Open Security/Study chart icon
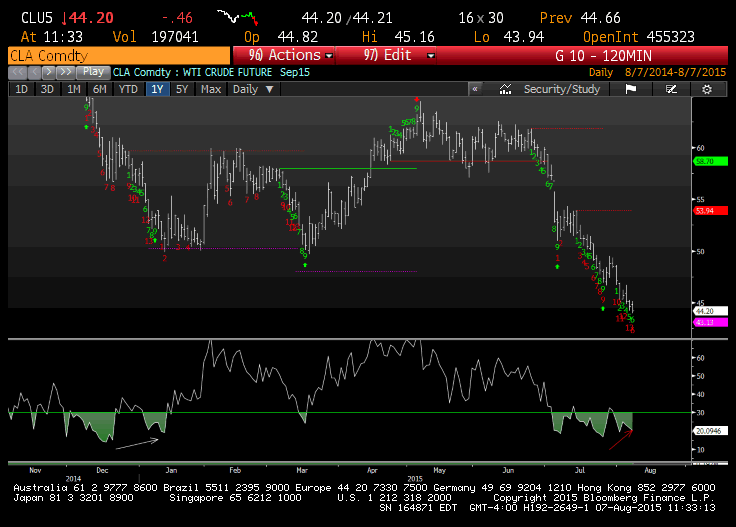This screenshot has width=736, height=527. point(505,89)
